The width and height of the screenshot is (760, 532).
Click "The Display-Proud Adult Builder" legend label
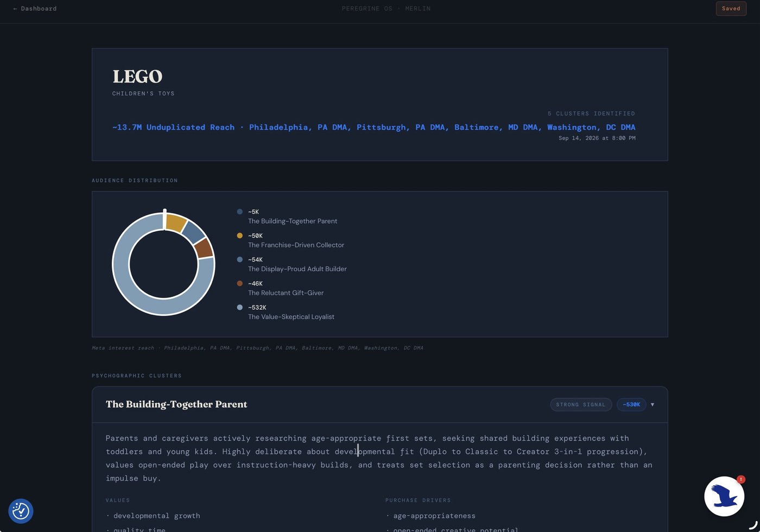click(x=297, y=269)
